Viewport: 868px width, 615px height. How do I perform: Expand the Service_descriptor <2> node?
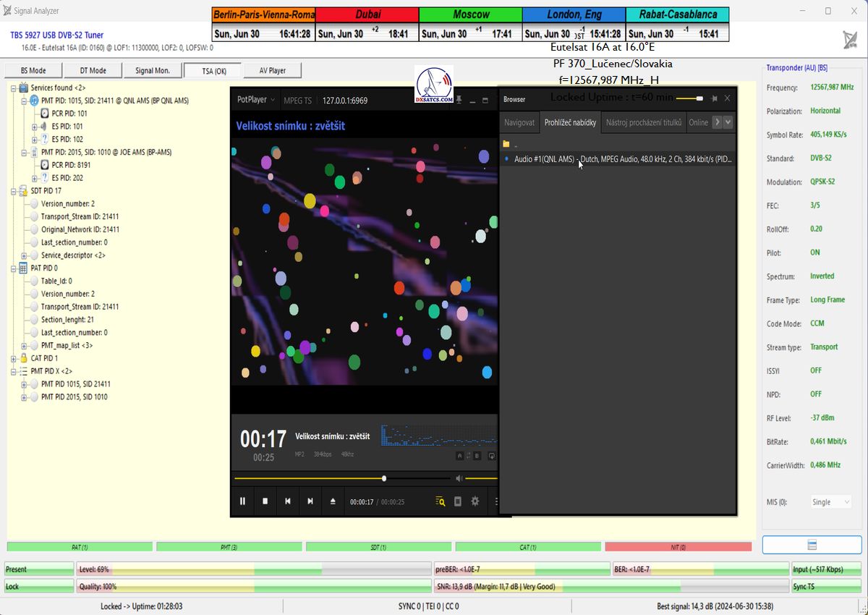(24, 255)
